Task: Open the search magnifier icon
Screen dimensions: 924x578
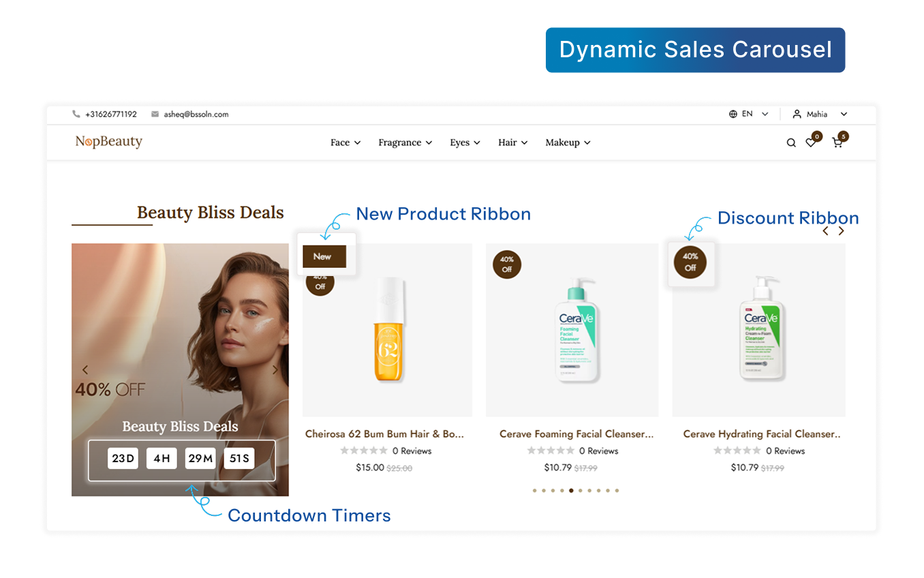Action: tap(791, 143)
